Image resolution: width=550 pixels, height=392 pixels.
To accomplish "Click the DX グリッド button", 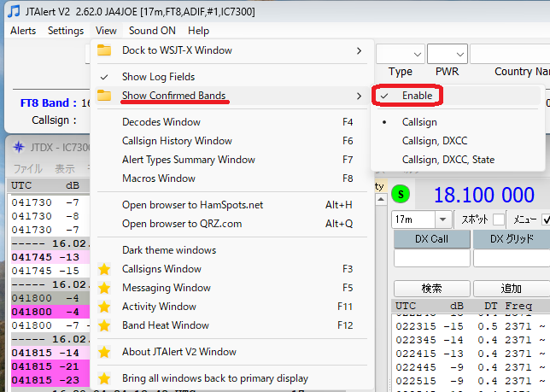I will 512,239.
